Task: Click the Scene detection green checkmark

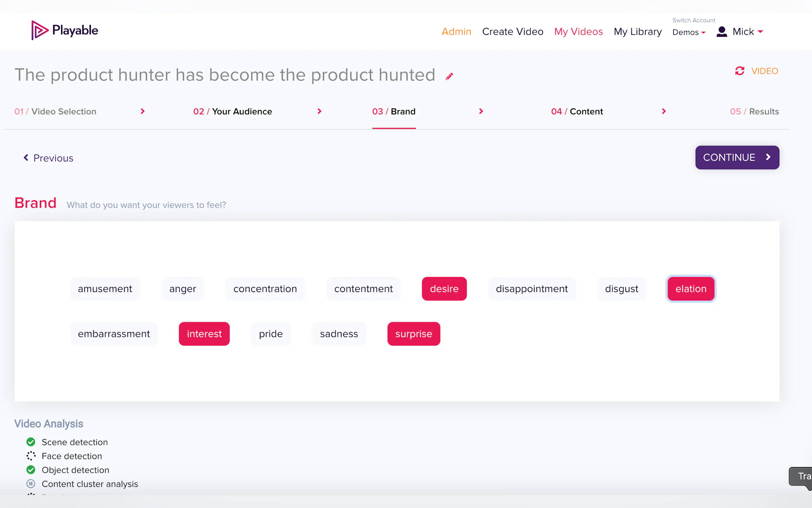Action: pyautogui.click(x=31, y=442)
